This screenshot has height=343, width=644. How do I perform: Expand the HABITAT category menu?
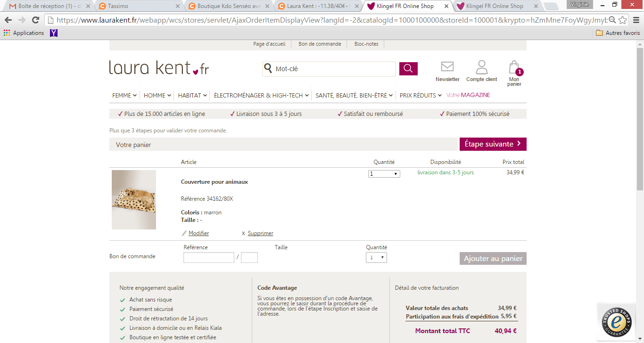pyautogui.click(x=192, y=95)
